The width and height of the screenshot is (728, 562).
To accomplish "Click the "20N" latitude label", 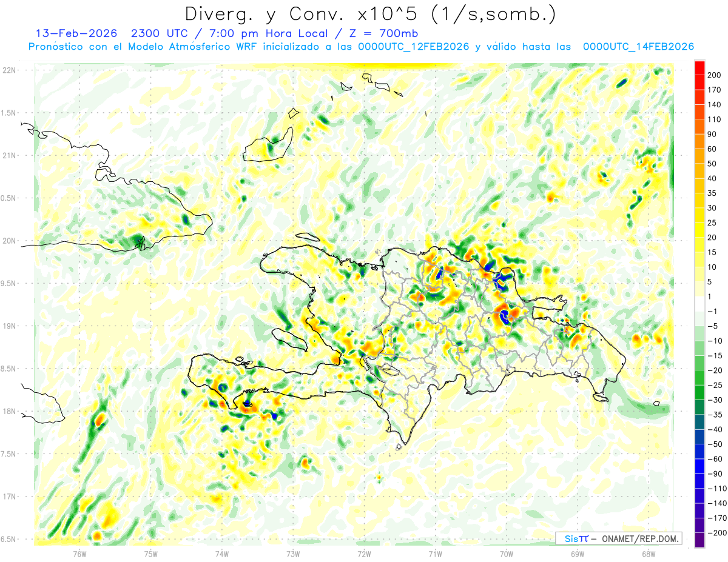I will [x=9, y=241].
